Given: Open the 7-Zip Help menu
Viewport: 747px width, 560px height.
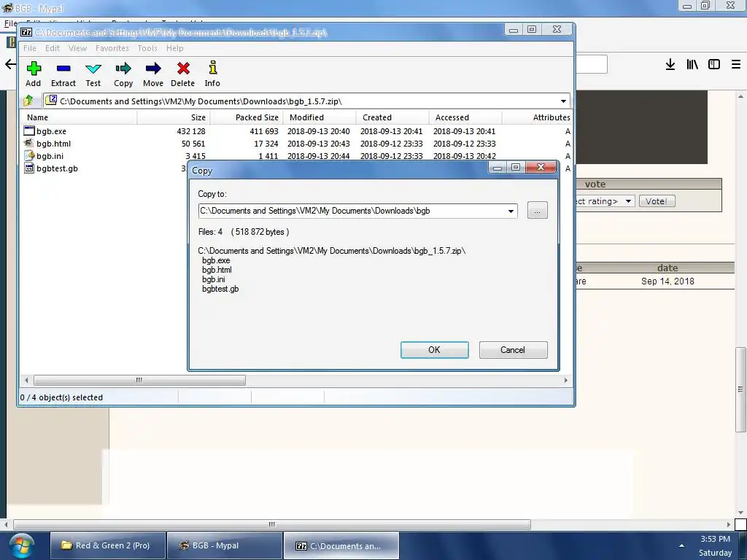Looking at the screenshot, I should tap(175, 48).
